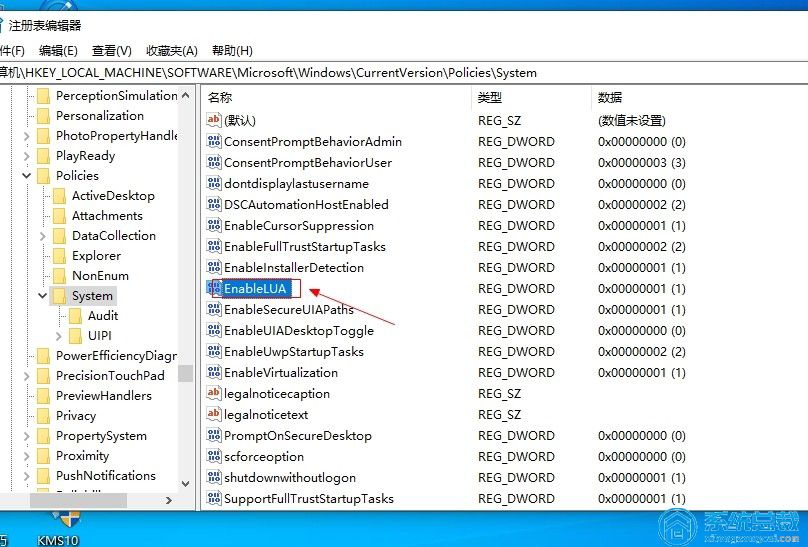Screen dimensions: 808x547
Task: Click EnableLUA data value 0x00000001 (1)
Action: pos(642,288)
